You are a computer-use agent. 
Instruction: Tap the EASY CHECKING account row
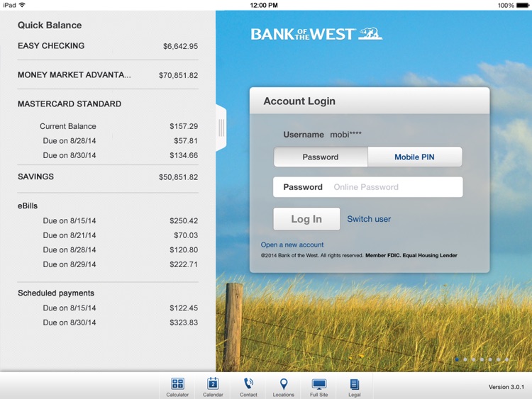point(108,46)
